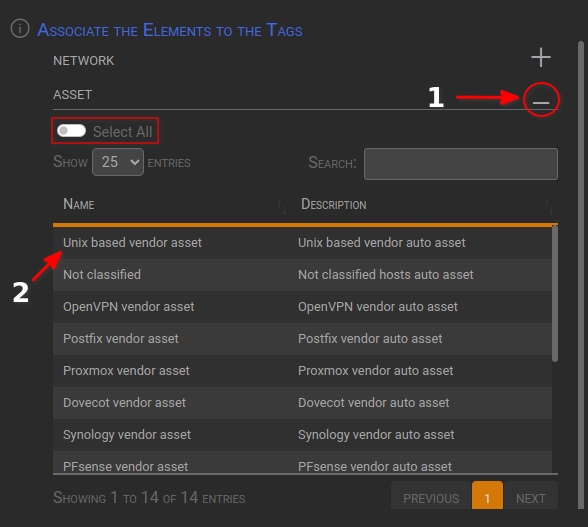Click 'Synology vendor auto asset' description

(376, 435)
